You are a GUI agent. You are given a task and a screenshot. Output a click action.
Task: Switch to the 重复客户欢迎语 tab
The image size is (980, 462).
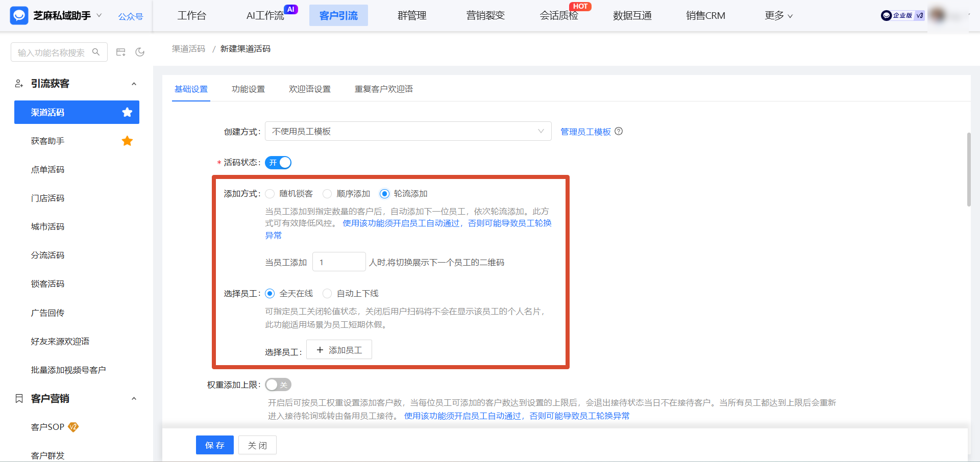pyautogui.click(x=384, y=89)
